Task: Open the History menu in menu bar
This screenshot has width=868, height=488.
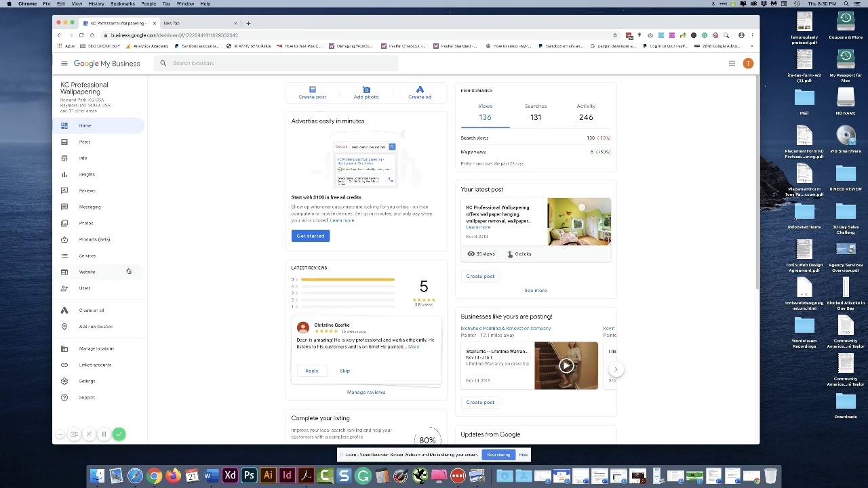Action: click(x=96, y=3)
